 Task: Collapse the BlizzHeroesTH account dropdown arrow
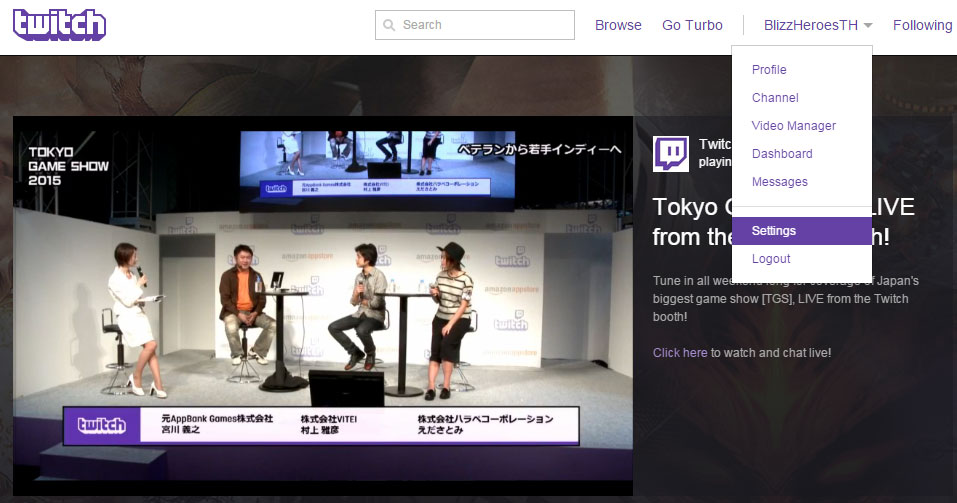point(868,26)
